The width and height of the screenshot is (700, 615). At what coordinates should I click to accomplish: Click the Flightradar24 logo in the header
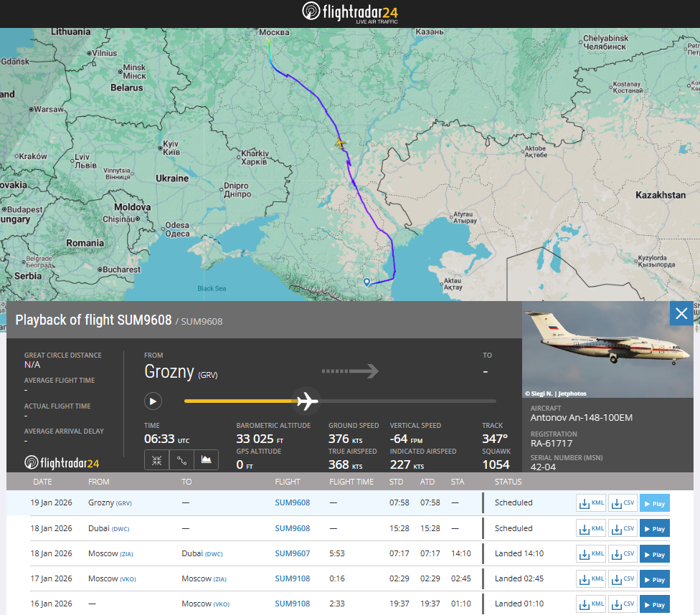point(350,13)
